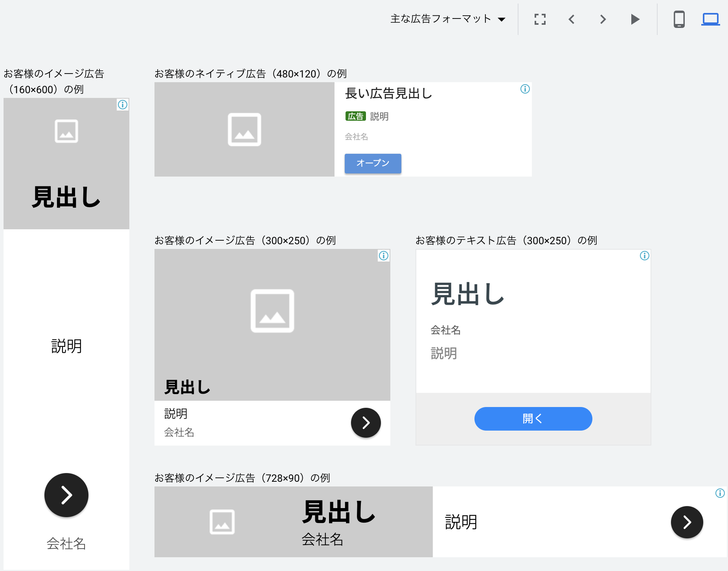Screen dimensions: 728x571
Task: Click info icon on 160×600 image ad
Action: click(x=123, y=105)
